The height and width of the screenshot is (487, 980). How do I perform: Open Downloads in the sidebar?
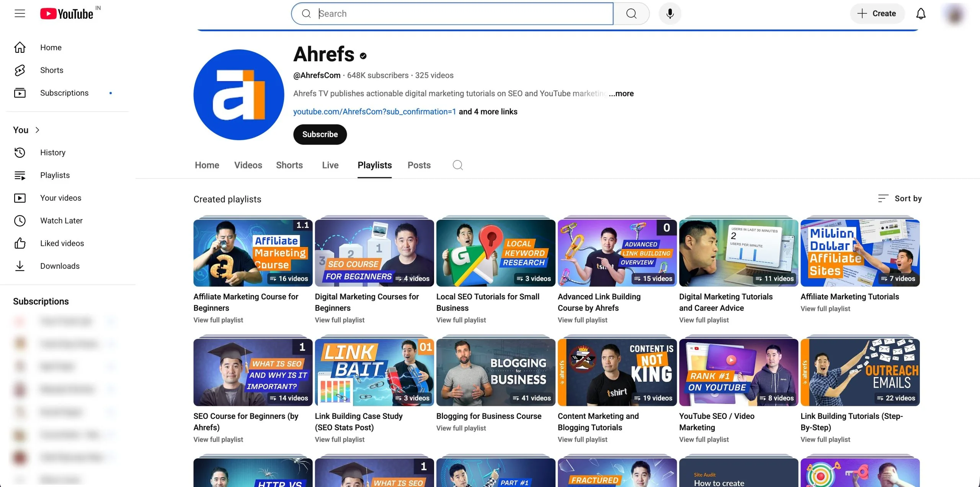coord(60,266)
